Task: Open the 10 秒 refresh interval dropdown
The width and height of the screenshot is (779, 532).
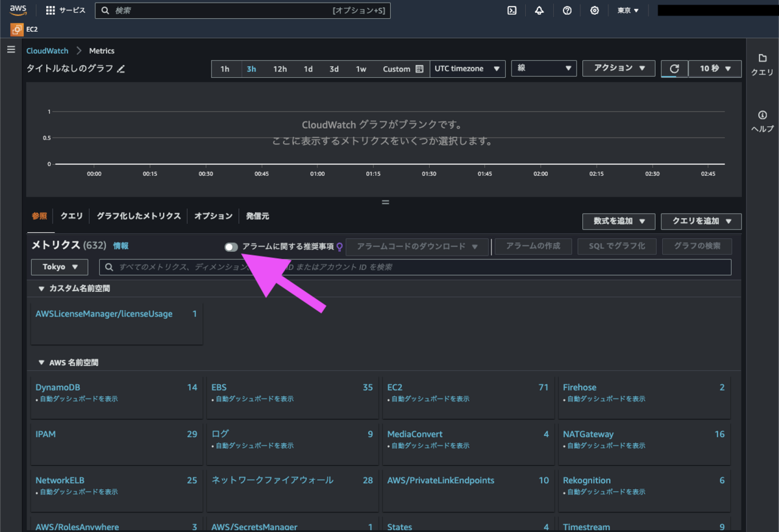Action: pos(715,68)
